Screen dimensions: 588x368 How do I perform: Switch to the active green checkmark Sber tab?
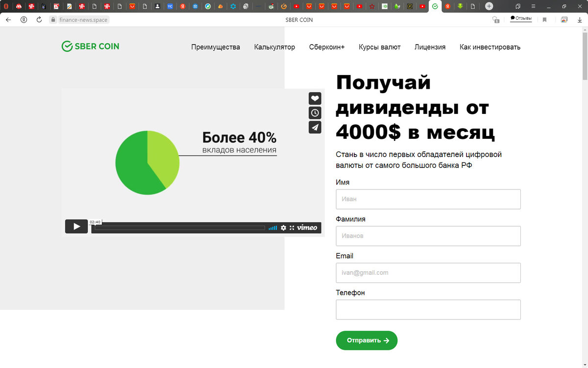[435, 6]
